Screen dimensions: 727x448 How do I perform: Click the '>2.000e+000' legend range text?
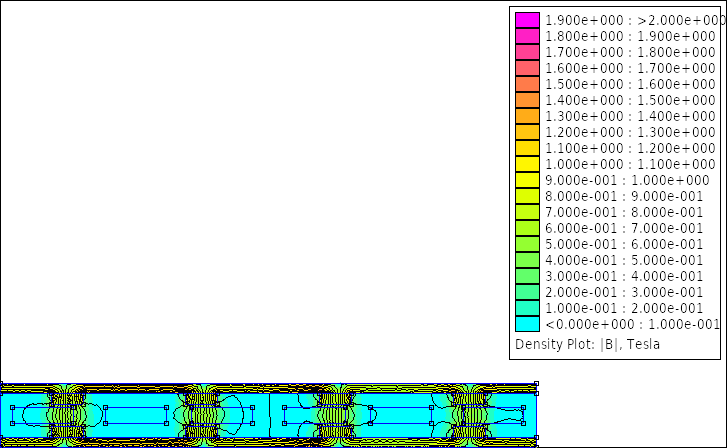(x=681, y=20)
